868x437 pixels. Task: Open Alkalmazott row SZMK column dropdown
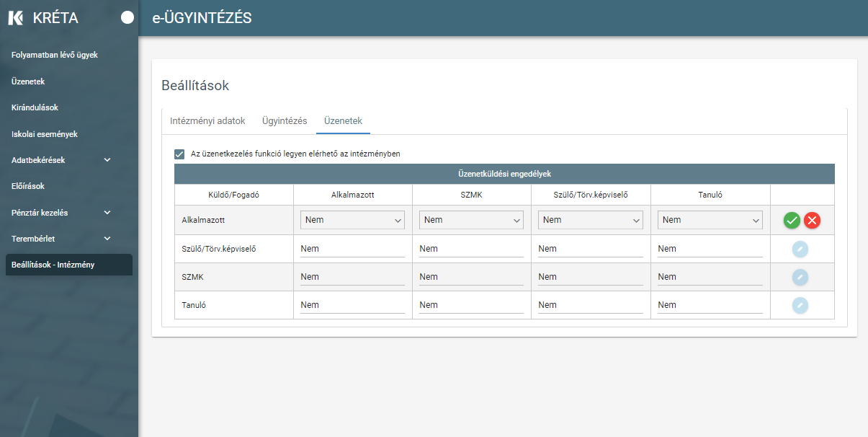471,220
